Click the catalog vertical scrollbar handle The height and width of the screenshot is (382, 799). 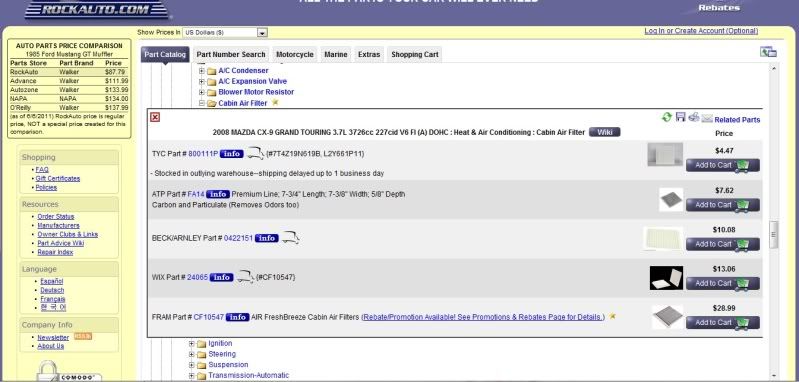click(x=774, y=234)
